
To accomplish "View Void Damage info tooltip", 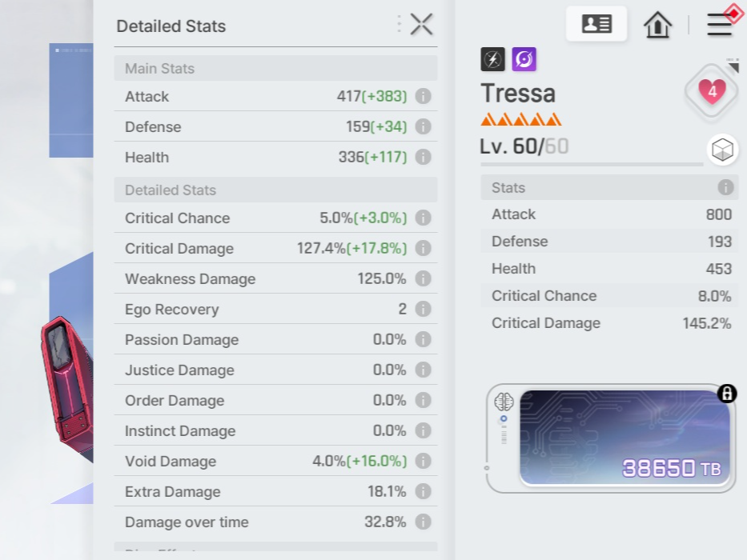I will point(424,462).
